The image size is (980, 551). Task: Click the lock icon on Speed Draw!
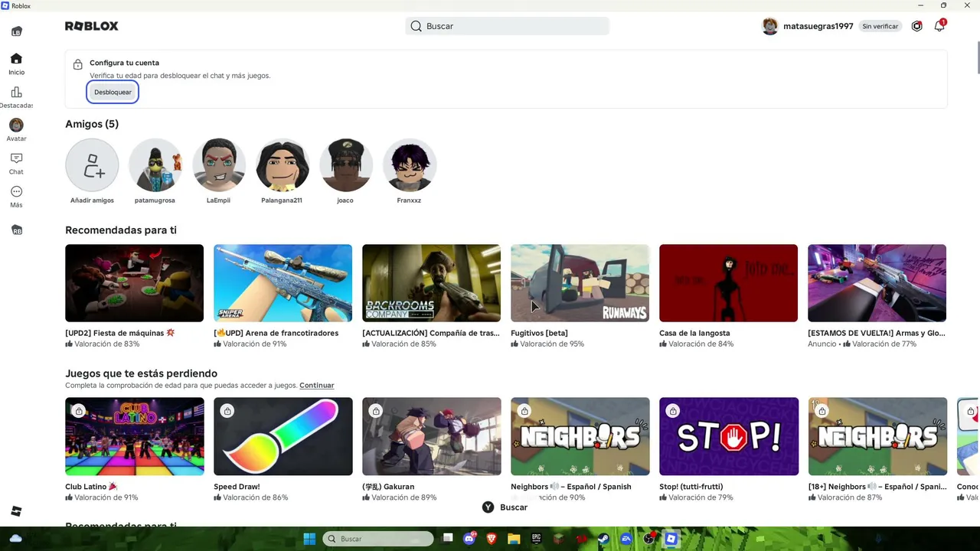click(x=227, y=411)
